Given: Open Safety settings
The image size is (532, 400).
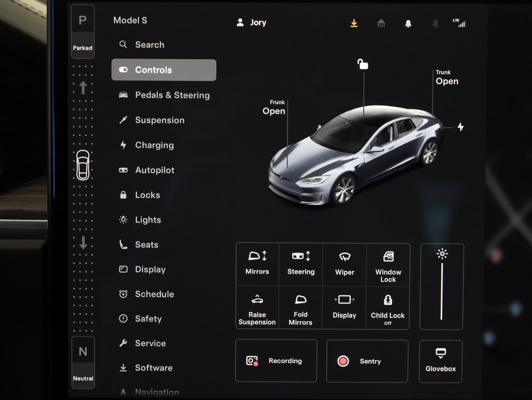Looking at the screenshot, I should click(140, 318).
